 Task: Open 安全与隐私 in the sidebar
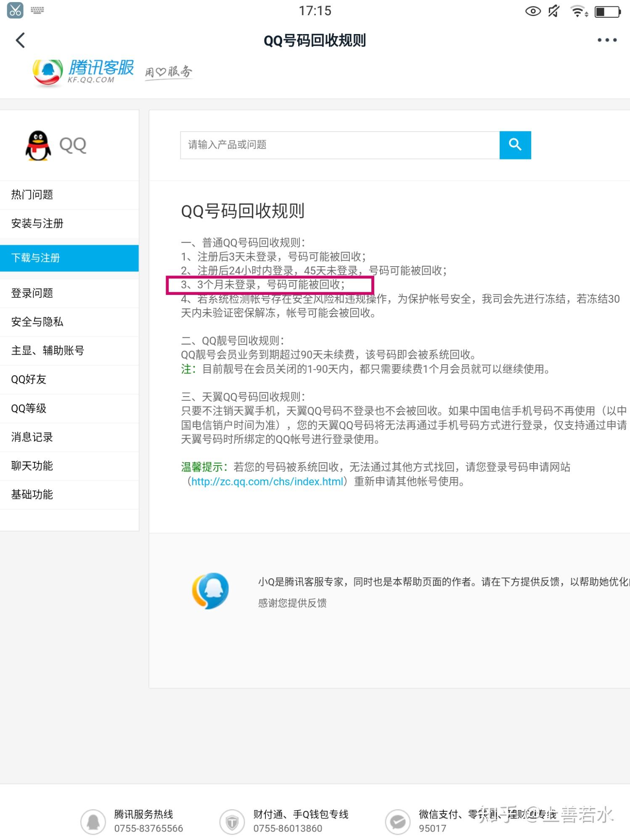69,322
